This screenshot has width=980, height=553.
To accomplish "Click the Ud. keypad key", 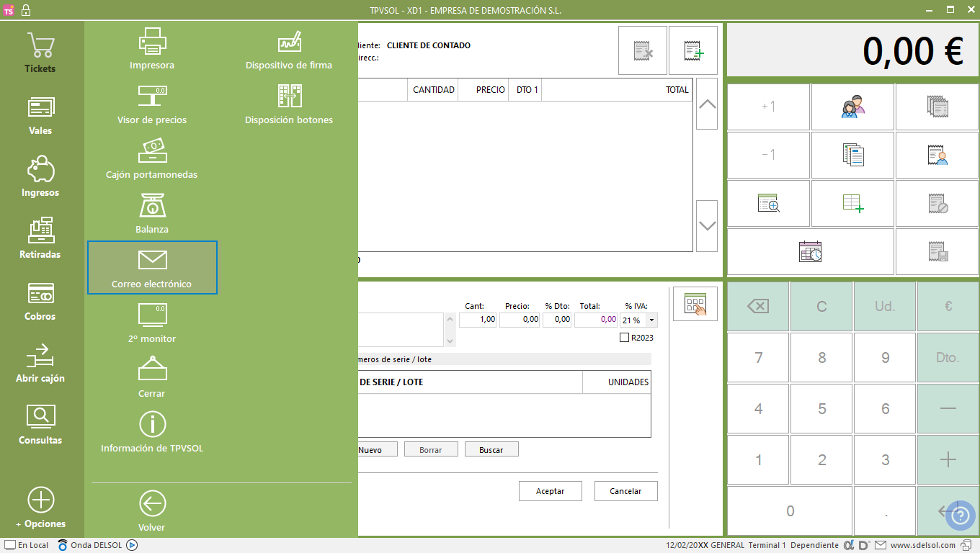I will 885,306.
